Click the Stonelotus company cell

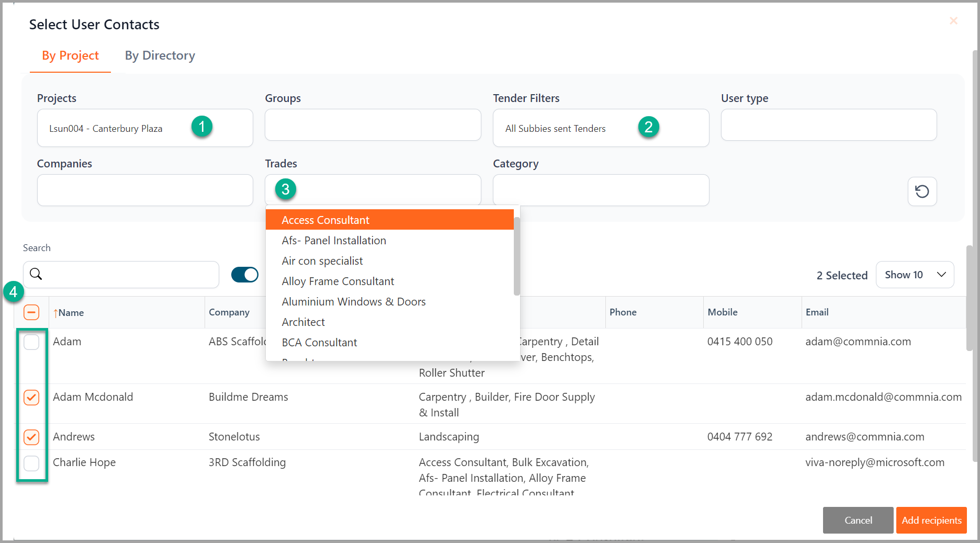click(x=234, y=437)
